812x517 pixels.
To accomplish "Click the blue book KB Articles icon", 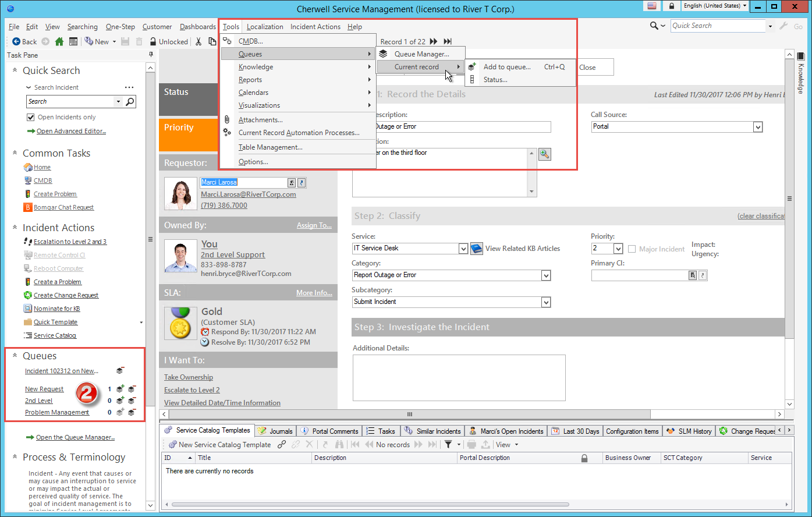I will [477, 249].
